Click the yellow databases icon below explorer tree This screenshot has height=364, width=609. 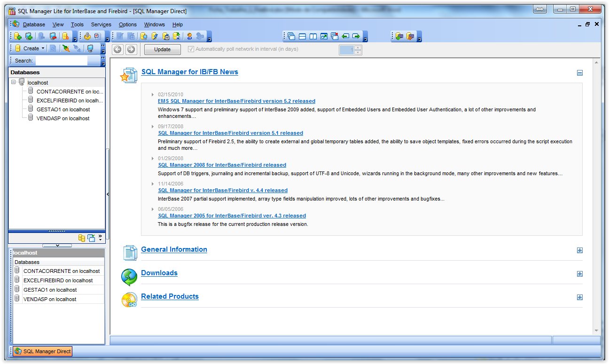pos(82,238)
